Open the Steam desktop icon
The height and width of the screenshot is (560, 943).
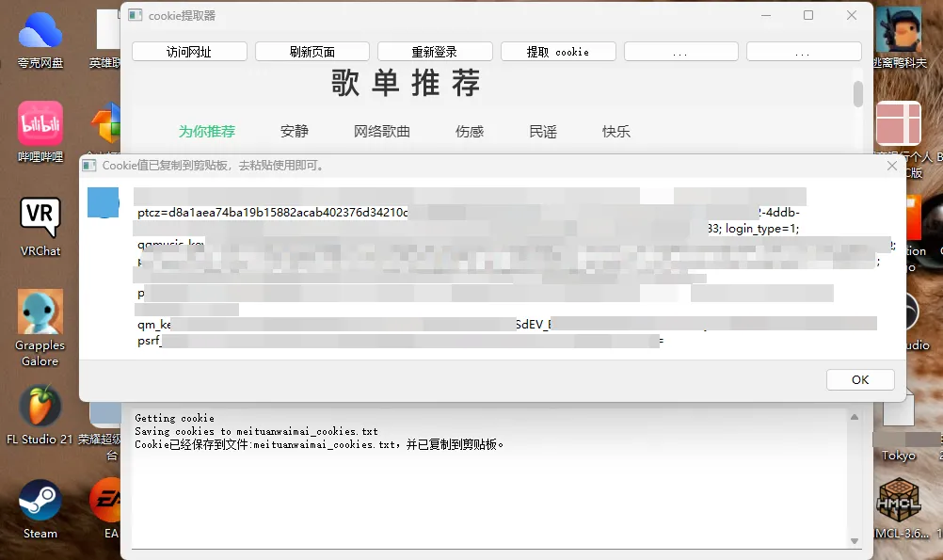click(x=40, y=509)
